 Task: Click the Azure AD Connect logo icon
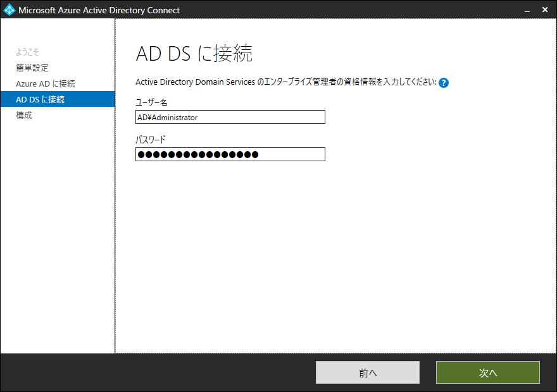click(9, 10)
